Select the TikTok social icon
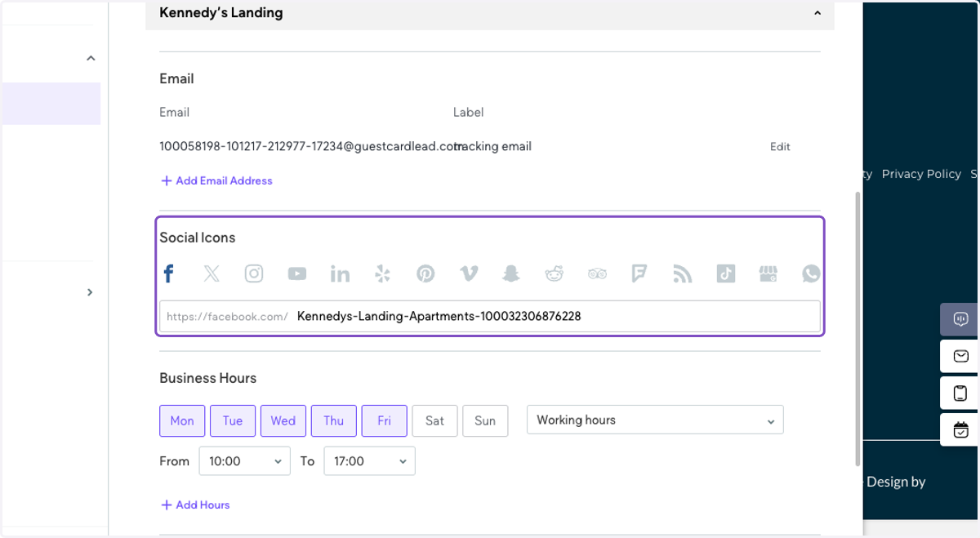This screenshot has height=538, width=980. 725,273
